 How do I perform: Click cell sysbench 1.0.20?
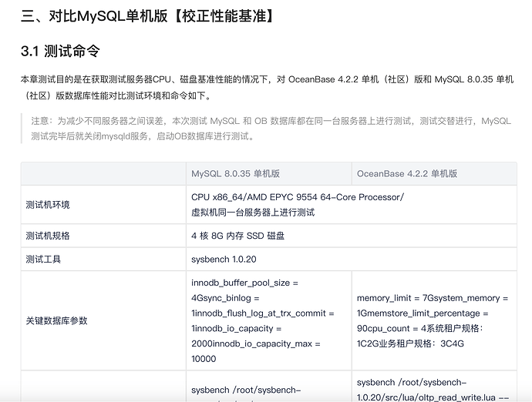click(351, 260)
